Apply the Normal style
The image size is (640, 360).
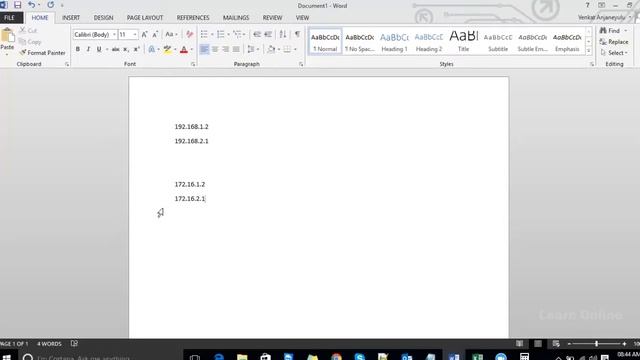[325, 41]
